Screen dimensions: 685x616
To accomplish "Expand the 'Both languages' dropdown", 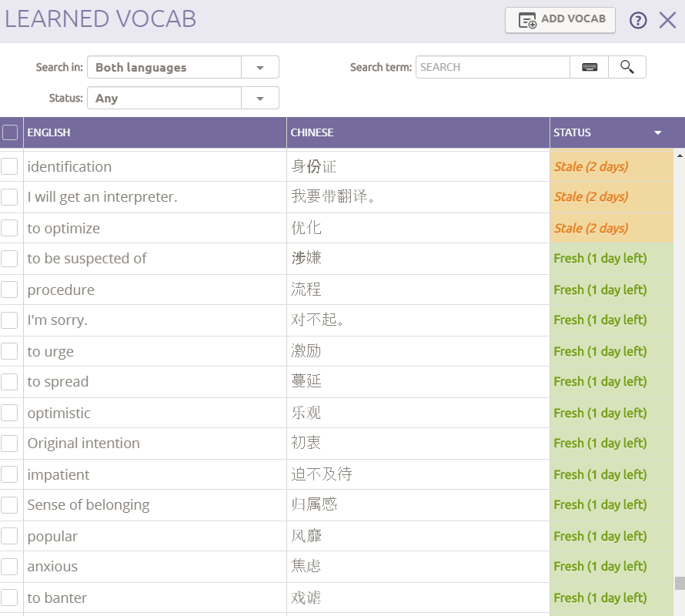I will (x=260, y=68).
